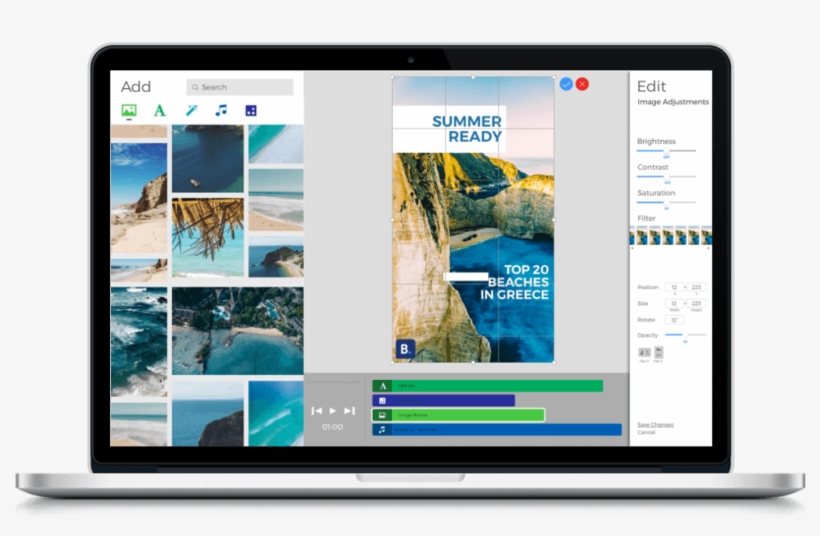Click the Rotate input field

[x=674, y=319]
